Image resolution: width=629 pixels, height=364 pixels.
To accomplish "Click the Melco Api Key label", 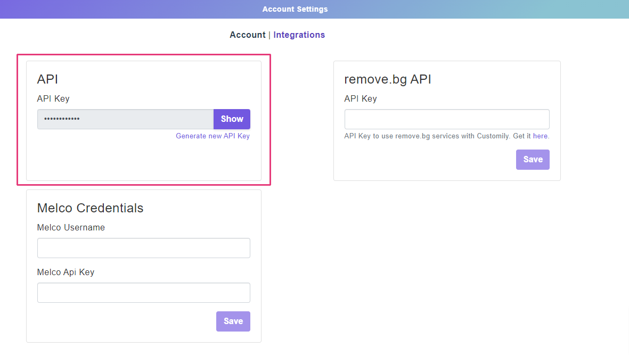I will (66, 272).
